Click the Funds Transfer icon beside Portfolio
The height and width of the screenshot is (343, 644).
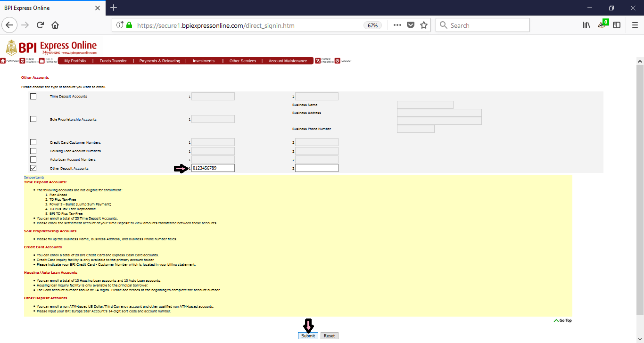[22, 61]
